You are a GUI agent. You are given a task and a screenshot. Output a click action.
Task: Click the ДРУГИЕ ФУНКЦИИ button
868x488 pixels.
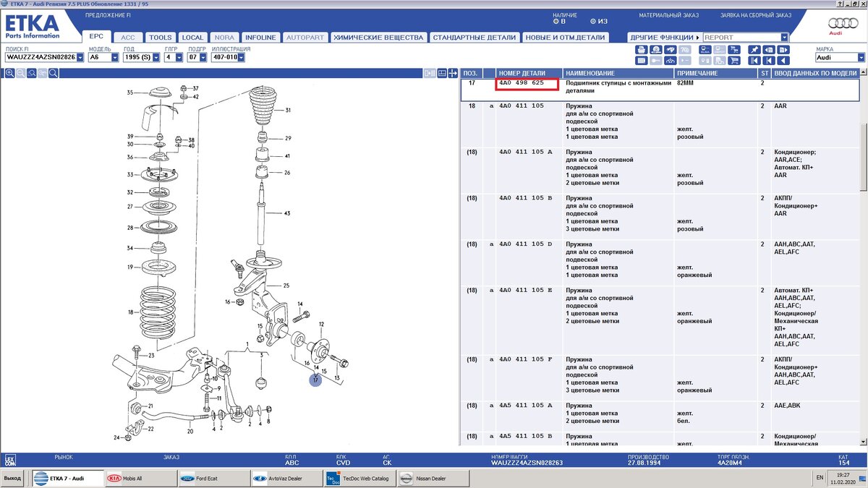pyautogui.click(x=664, y=38)
